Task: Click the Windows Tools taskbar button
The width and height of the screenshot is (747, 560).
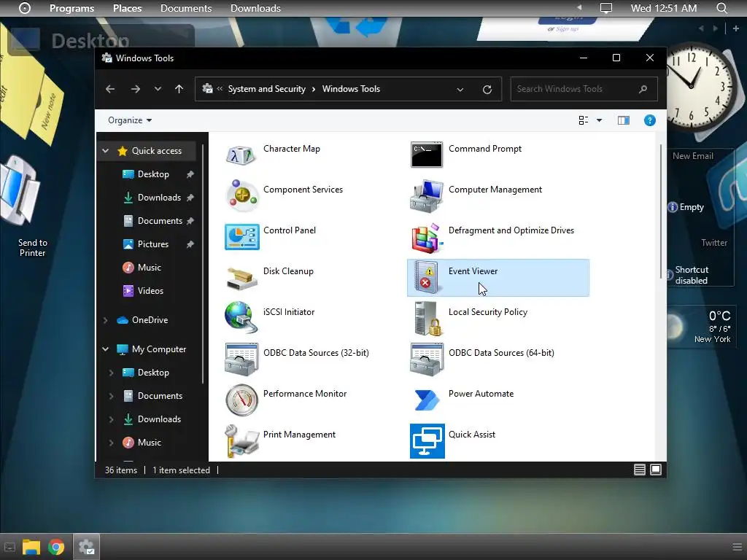Action: click(86, 547)
